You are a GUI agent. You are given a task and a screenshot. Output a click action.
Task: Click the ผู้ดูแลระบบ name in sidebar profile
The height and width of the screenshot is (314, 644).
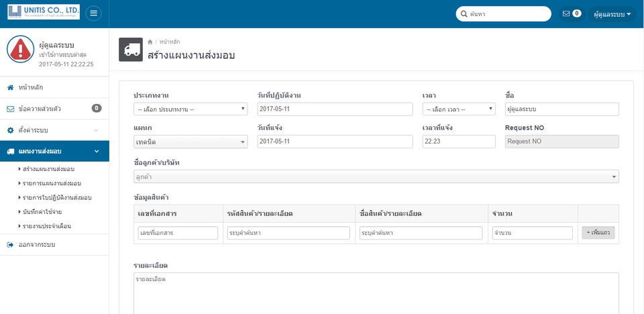56,45
